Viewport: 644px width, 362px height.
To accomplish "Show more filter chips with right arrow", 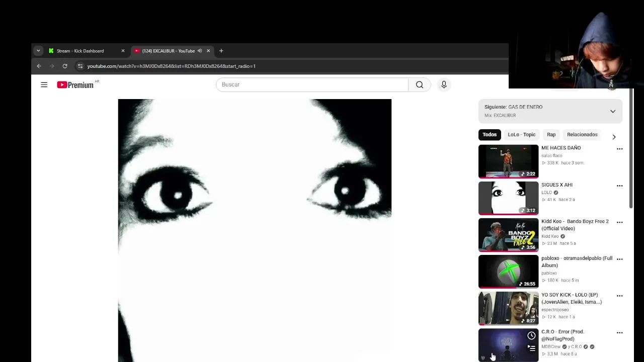I will (614, 137).
